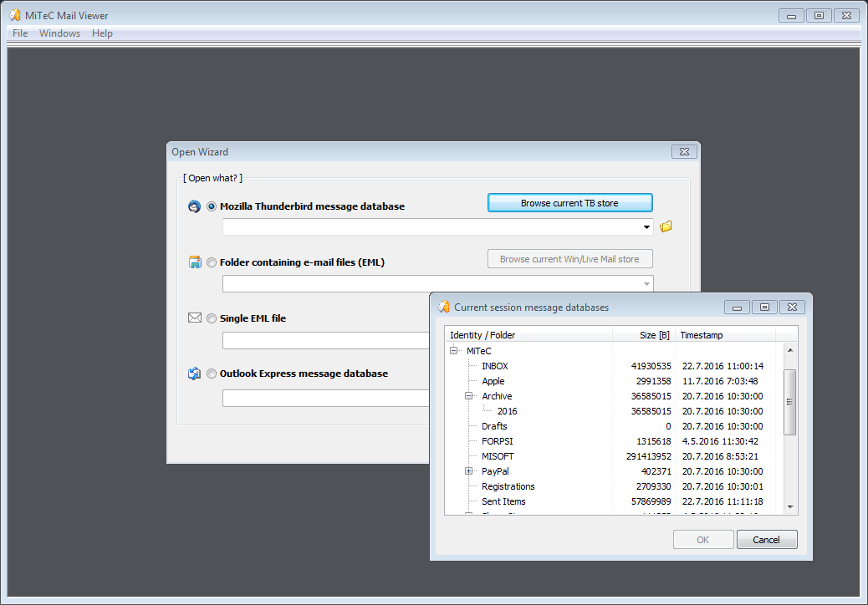
Task: Click the Identity / Folder column header
Action: [528, 334]
